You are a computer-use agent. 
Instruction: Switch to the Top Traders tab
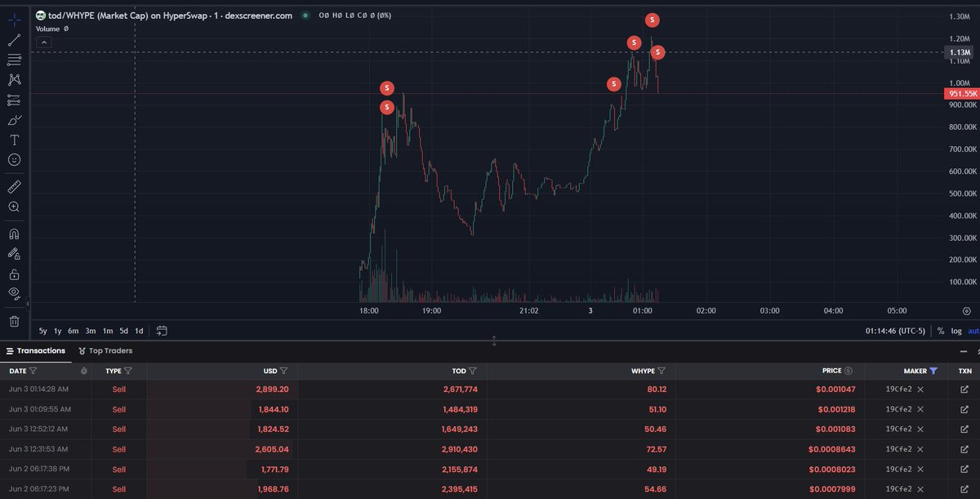105,350
